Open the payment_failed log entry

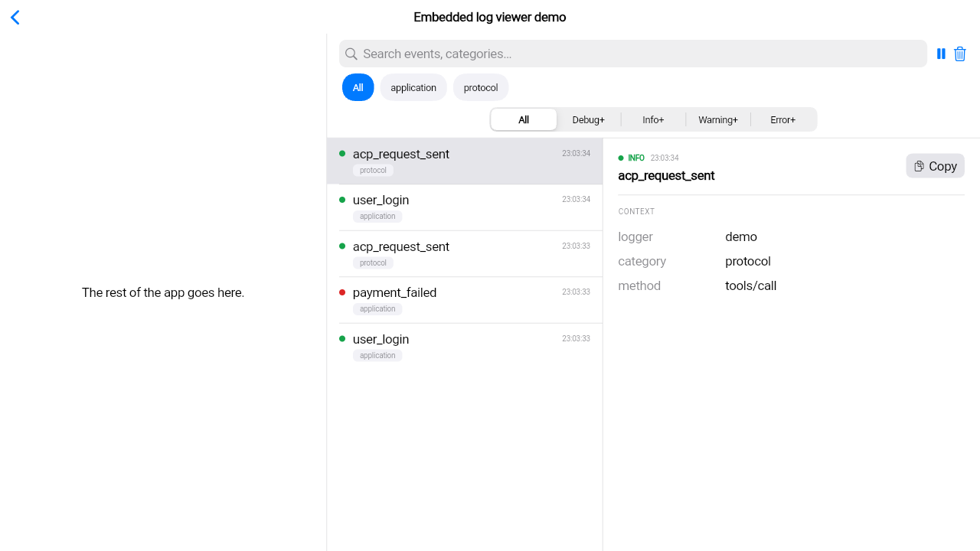465,300
